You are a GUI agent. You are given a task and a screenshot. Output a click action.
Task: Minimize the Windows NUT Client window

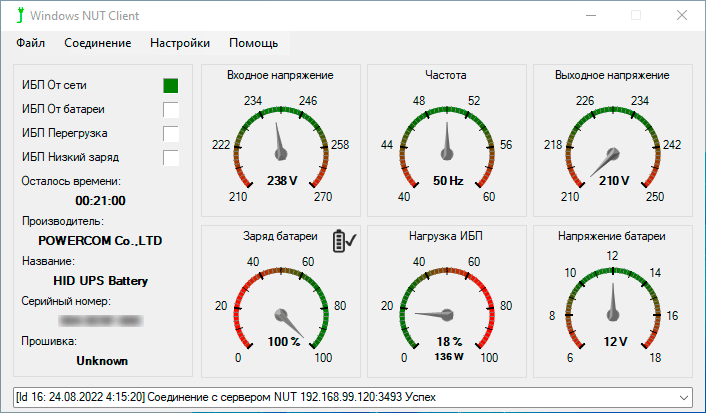pos(591,15)
